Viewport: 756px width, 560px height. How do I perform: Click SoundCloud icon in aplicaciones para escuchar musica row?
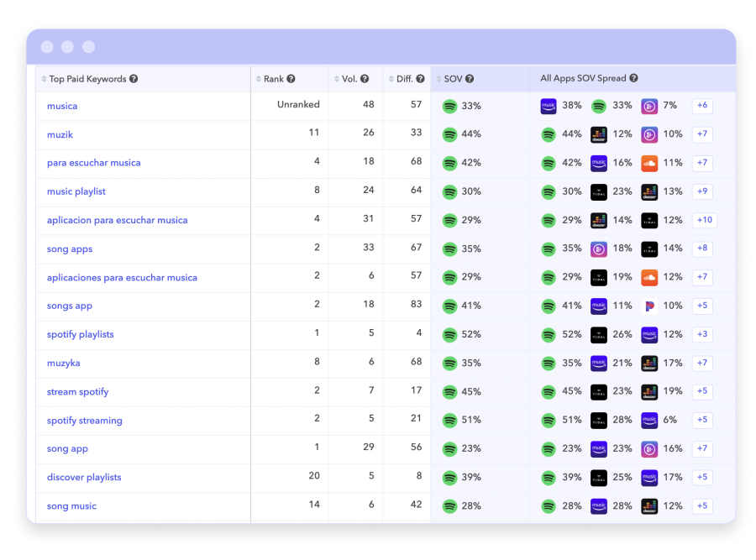pos(649,278)
